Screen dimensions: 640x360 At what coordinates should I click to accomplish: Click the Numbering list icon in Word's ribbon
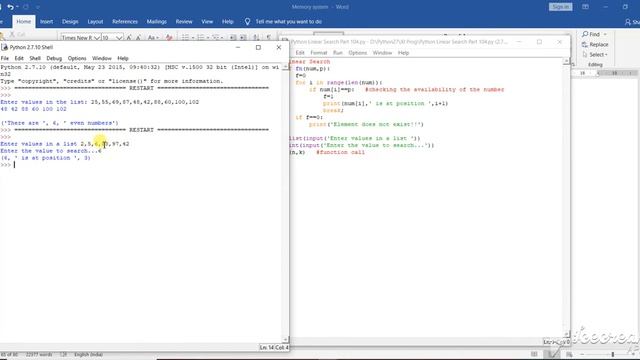click(200, 38)
